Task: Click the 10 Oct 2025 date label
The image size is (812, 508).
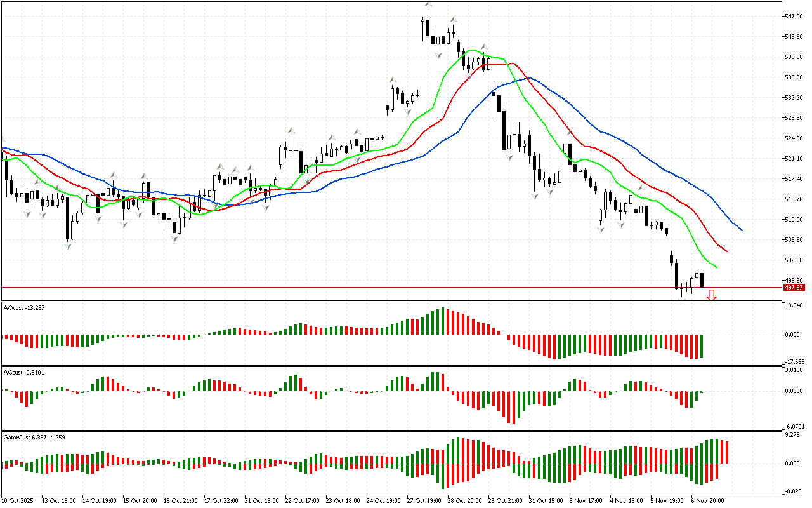Action: point(19,501)
